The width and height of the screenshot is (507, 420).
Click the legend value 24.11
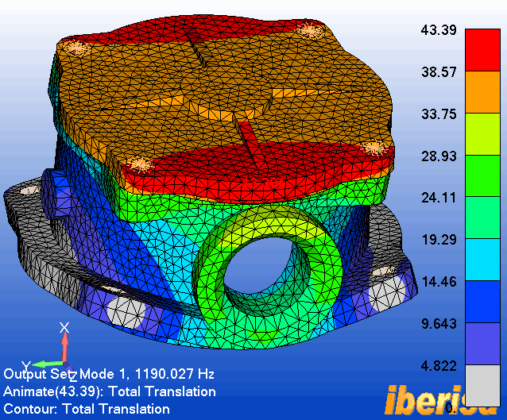(x=439, y=198)
